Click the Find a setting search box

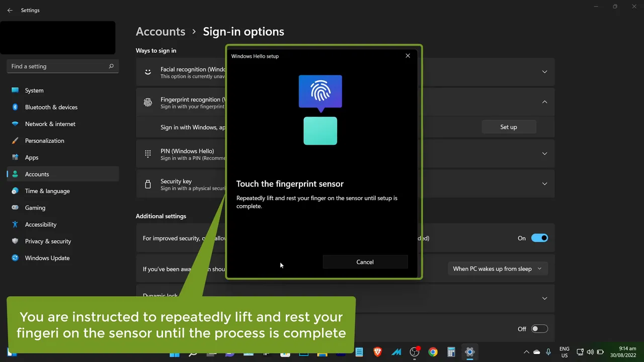click(63, 66)
